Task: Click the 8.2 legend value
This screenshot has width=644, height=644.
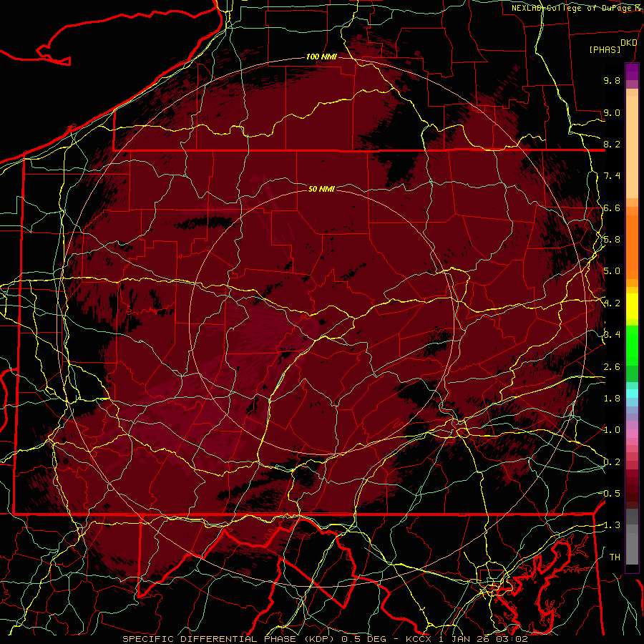Action: pos(612,144)
